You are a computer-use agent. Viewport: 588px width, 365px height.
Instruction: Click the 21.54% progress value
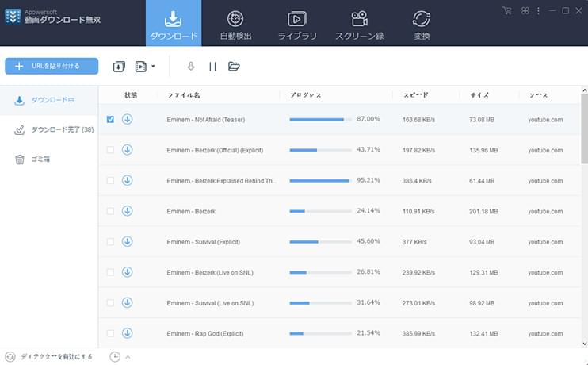(368, 333)
